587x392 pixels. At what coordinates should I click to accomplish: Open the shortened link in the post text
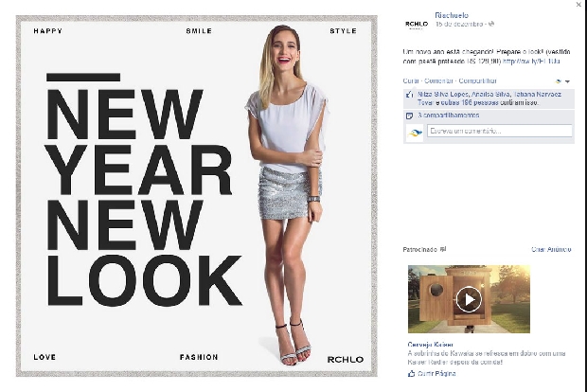(531, 61)
